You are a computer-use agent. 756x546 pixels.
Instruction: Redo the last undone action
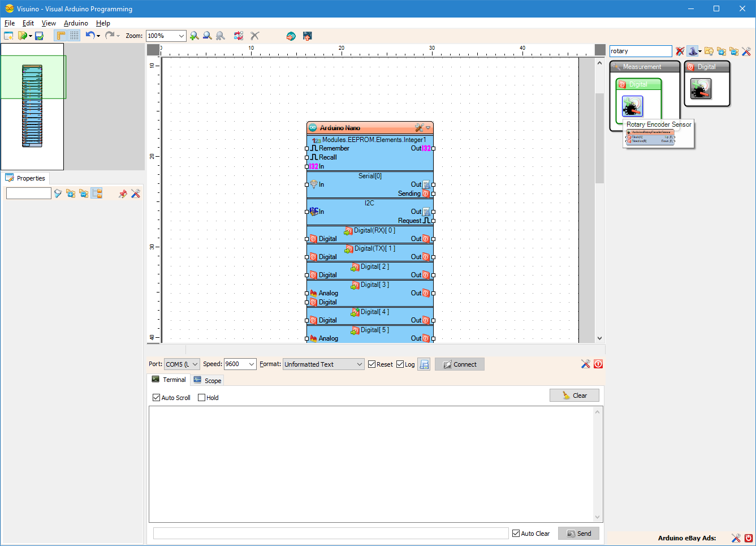[110, 36]
